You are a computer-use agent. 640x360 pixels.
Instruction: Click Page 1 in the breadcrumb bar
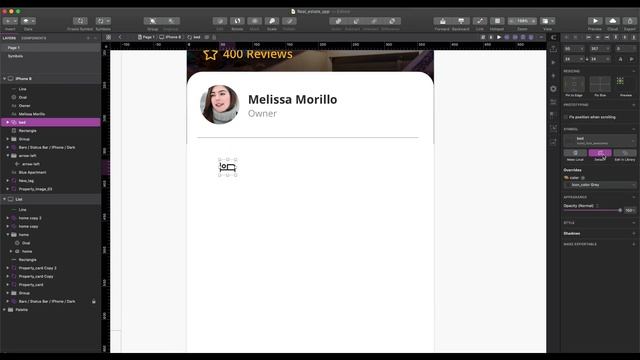pyautogui.click(x=146, y=37)
